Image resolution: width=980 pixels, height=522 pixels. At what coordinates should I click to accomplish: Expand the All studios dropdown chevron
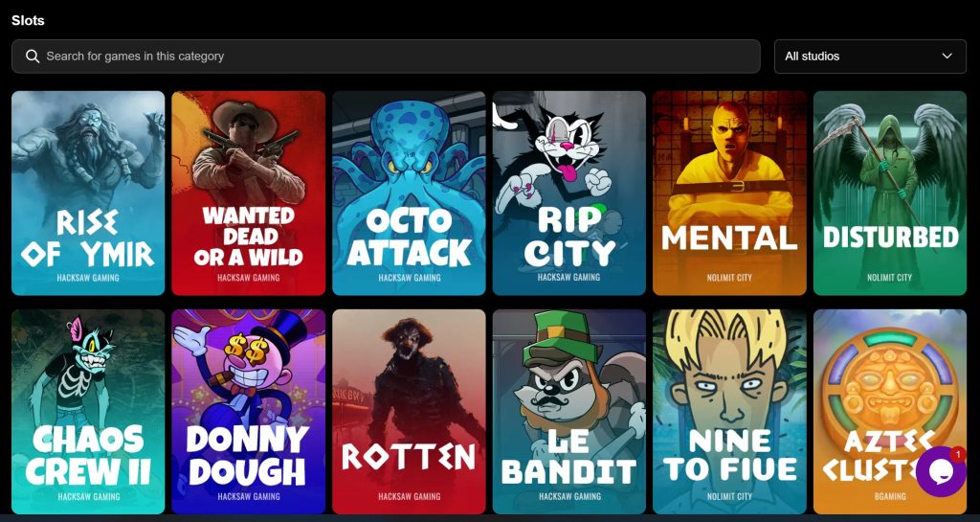(x=947, y=57)
